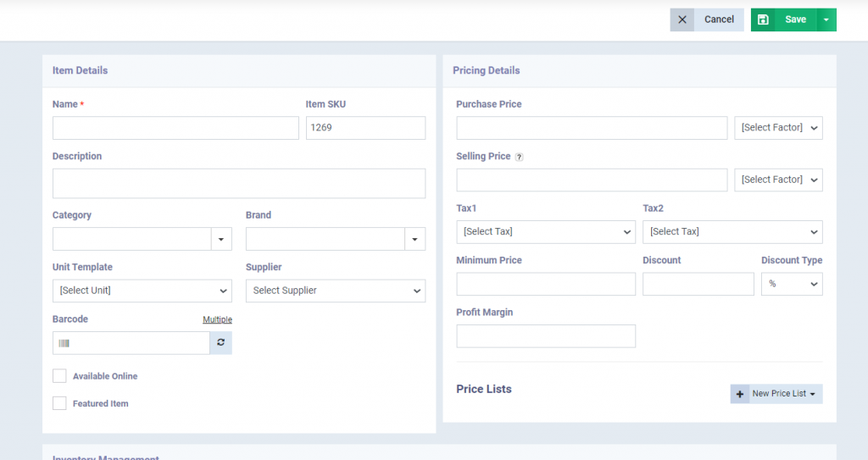Screen dimensions: 868x460
Task: Click the Available Online label text
Action: (x=105, y=376)
